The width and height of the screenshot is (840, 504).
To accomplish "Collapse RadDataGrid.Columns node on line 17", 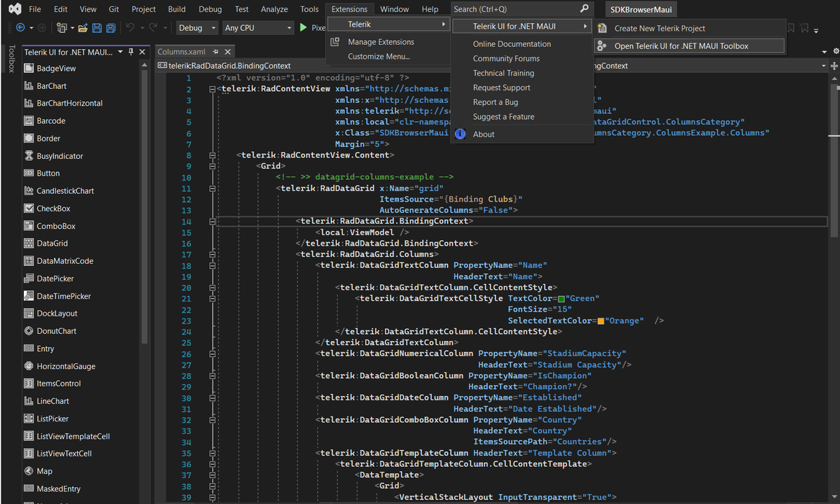I will [x=212, y=254].
